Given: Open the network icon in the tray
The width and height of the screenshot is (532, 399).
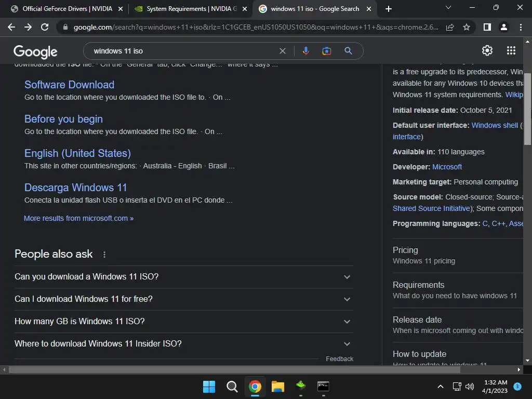Looking at the screenshot, I should pyautogui.click(x=457, y=387).
